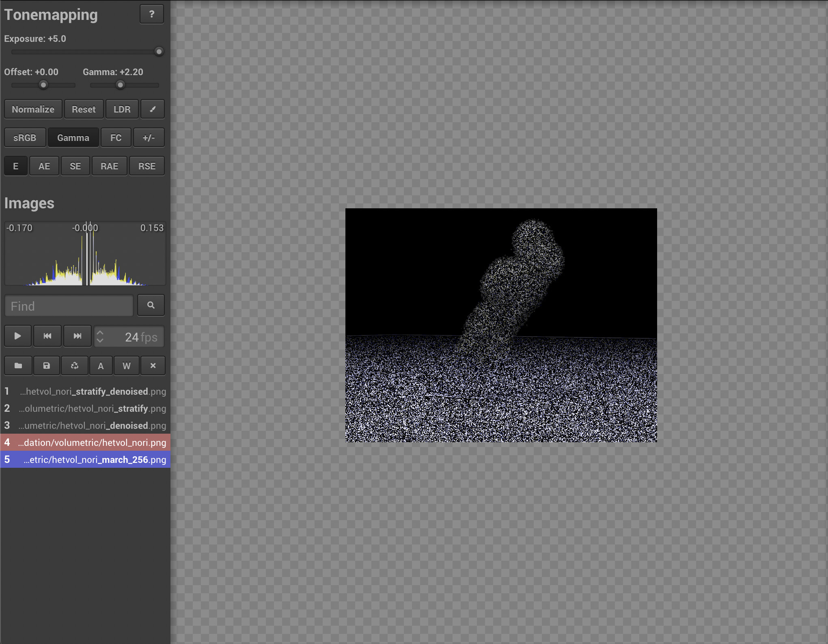Focus the Find filter text field

tap(69, 306)
